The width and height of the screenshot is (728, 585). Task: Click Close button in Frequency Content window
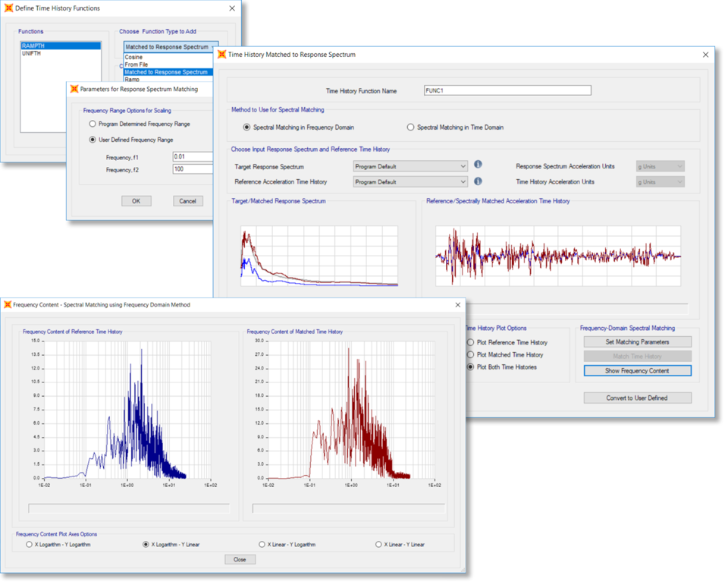[240, 559]
